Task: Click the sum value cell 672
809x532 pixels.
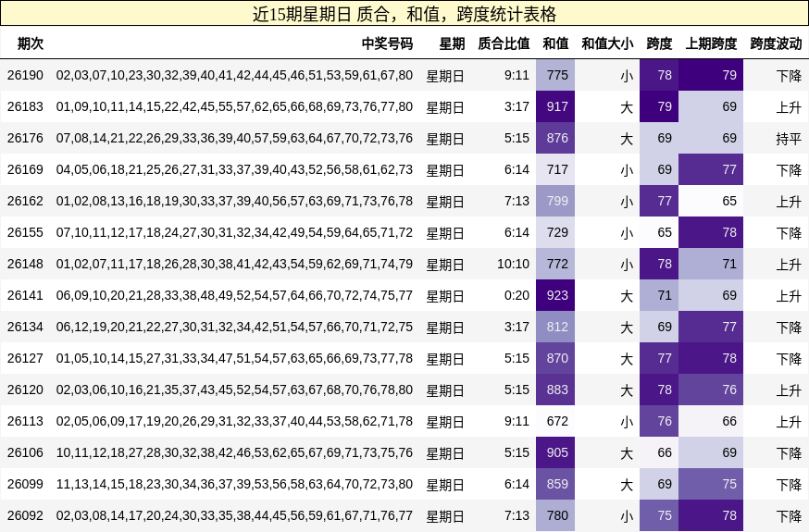Action: [x=555, y=421]
